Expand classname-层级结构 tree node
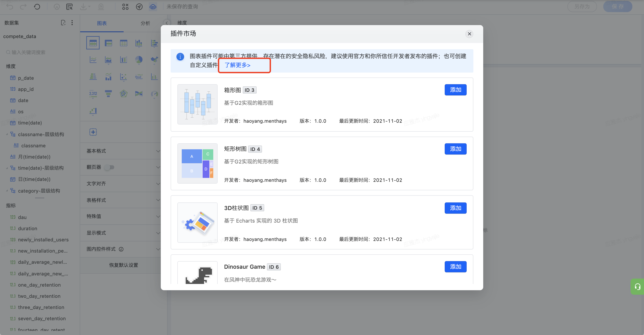644x335 pixels. pos(7,134)
